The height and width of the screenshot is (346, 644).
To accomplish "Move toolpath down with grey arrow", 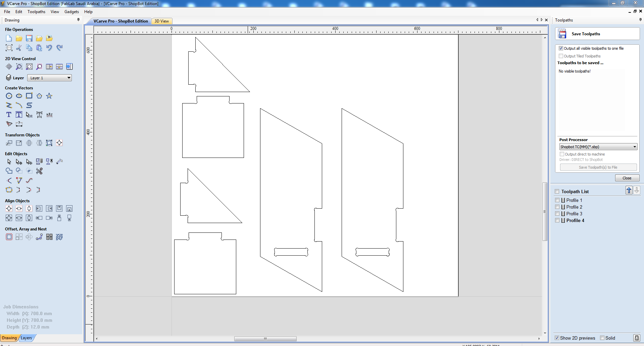I will [637, 190].
